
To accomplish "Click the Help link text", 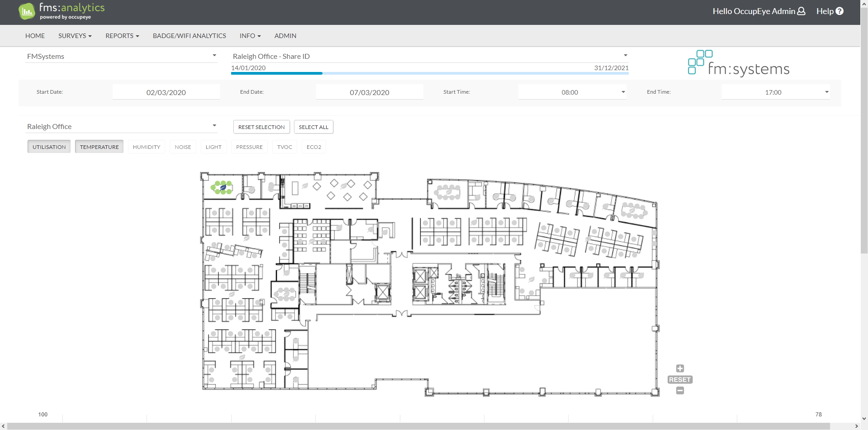I will click(x=825, y=11).
